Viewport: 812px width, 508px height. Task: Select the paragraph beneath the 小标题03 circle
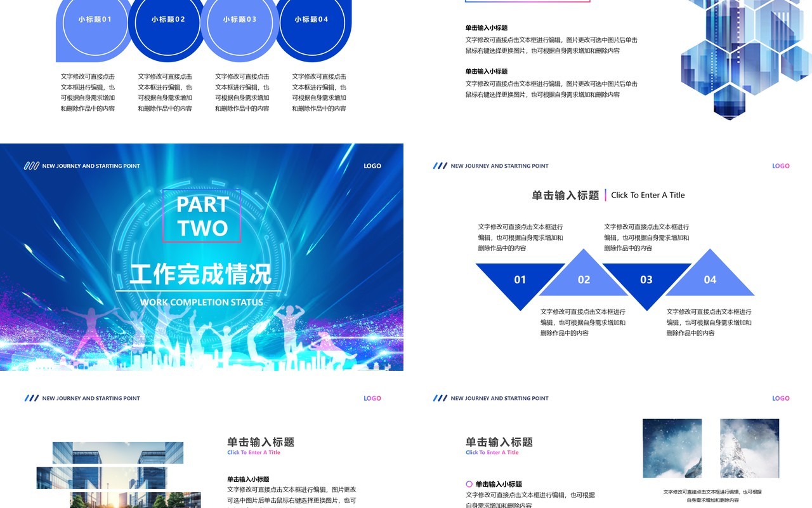pyautogui.click(x=242, y=93)
